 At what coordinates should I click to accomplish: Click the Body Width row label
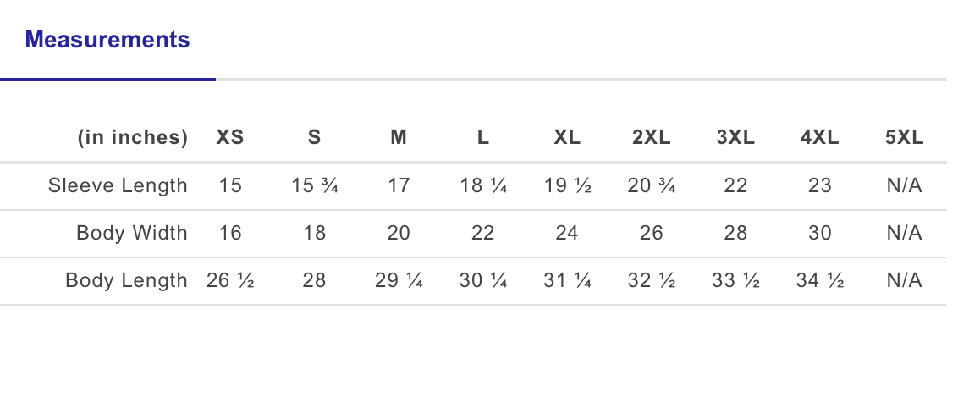pyautogui.click(x=132, y=233)
